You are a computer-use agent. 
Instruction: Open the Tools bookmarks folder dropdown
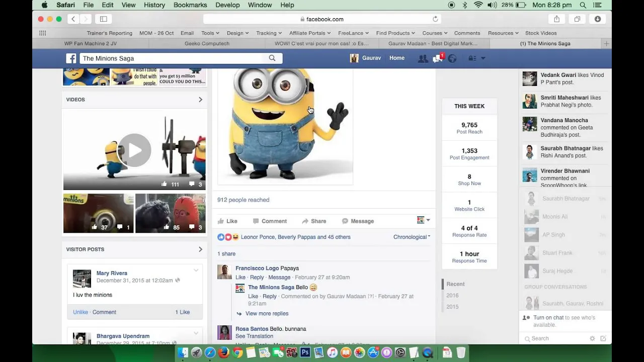tap(210, 33)
